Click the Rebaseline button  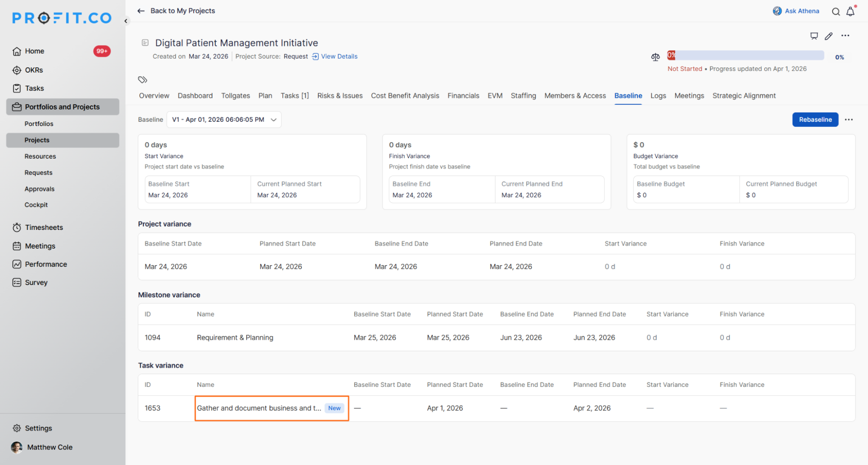815,120
